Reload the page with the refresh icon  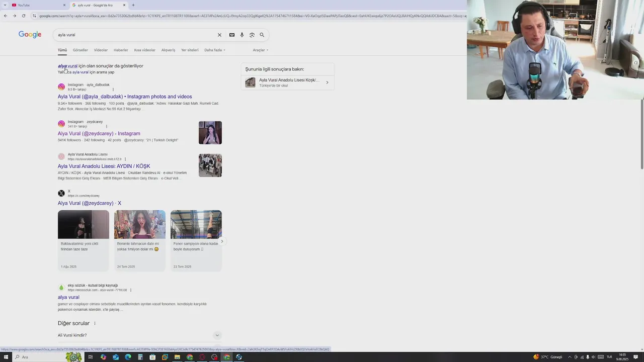[x=23, y=16]
